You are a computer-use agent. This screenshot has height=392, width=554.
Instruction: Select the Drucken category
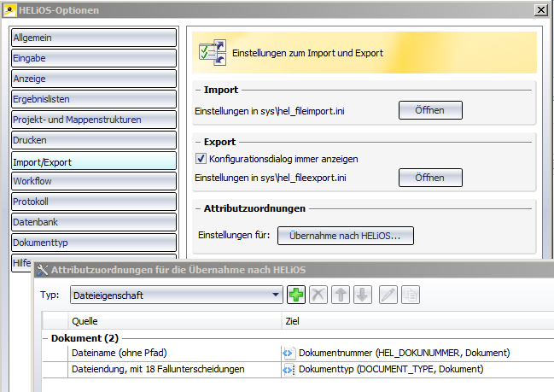(x=94, y=140)
